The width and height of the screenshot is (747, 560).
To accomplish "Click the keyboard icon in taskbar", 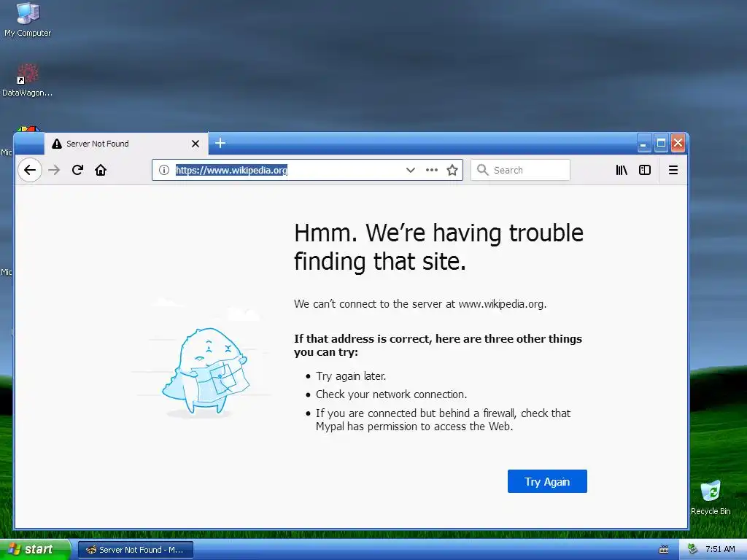I will pos(664,550).
